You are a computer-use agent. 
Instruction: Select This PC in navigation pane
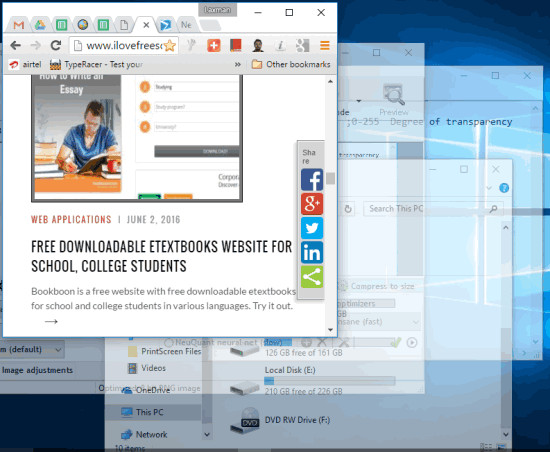coord(142,412)
